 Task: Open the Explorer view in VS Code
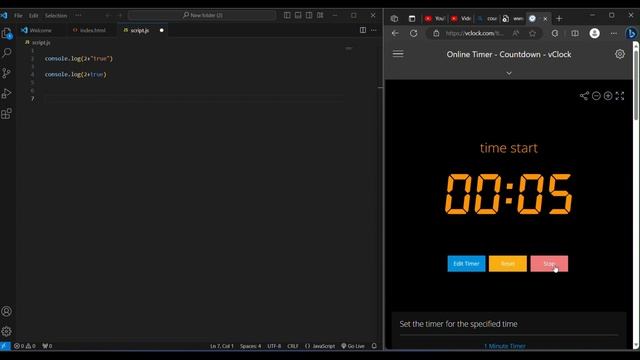(7, 33)
